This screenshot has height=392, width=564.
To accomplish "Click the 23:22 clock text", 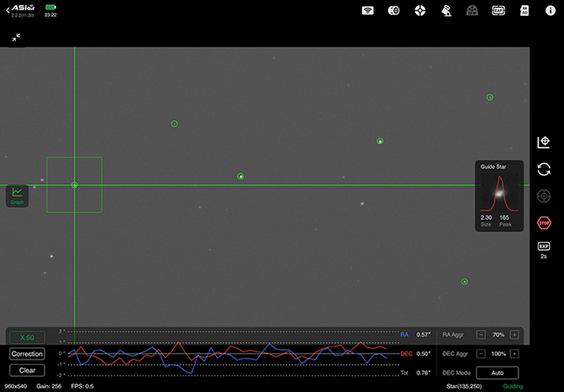I will coord(51,15).
